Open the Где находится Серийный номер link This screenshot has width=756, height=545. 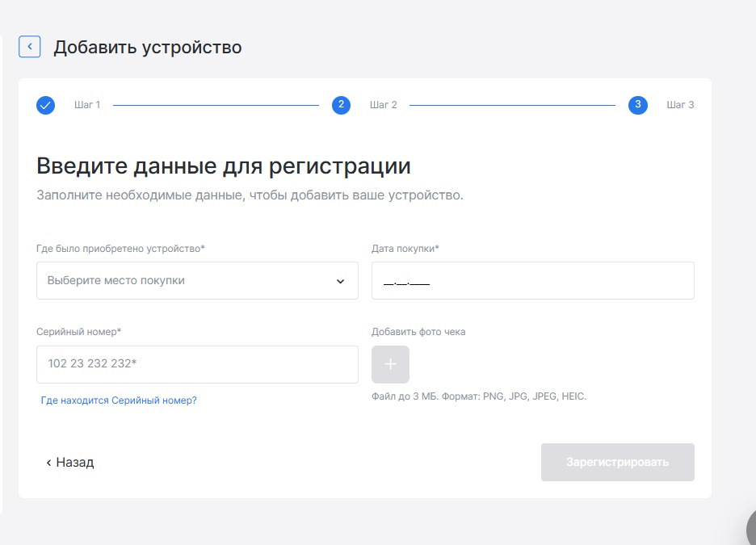(119, 400)
